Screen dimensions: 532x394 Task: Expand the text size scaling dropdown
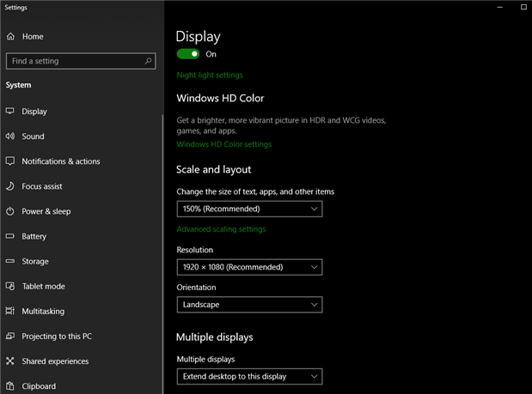tap(249, 209)
